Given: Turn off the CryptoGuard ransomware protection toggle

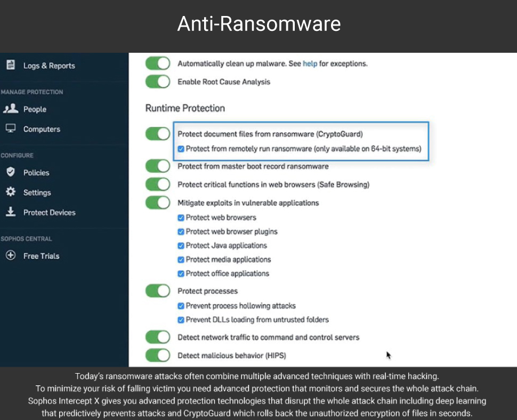Looking at the screenshot, I should [158, 134].
